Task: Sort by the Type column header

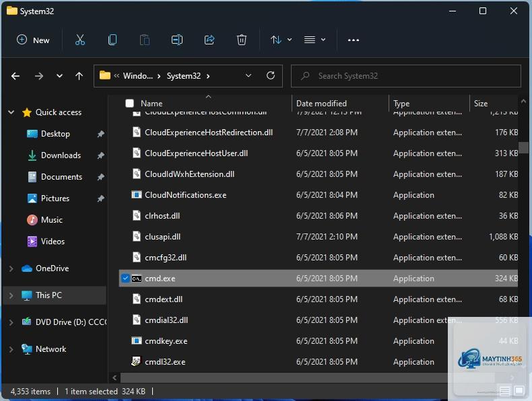Action: 401,104
